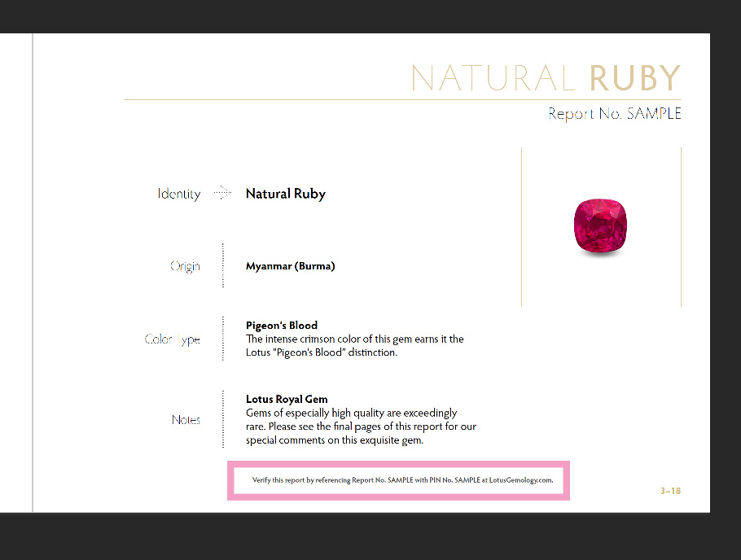The width and height of the screenshot is (741, 560).
Task: Click the dotted arrow beside Identity
Action: click(x=222, y=192)
